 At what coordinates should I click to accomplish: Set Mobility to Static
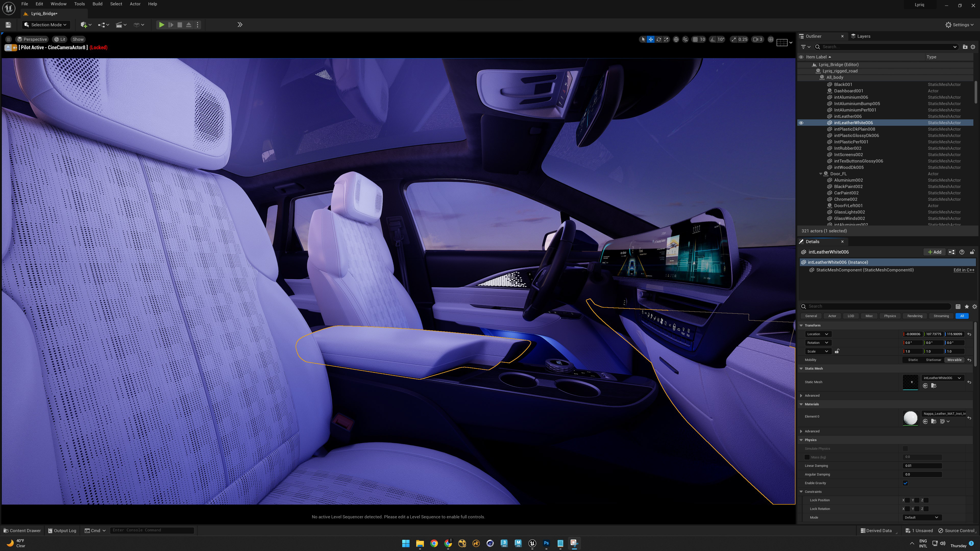pos(913,360)
